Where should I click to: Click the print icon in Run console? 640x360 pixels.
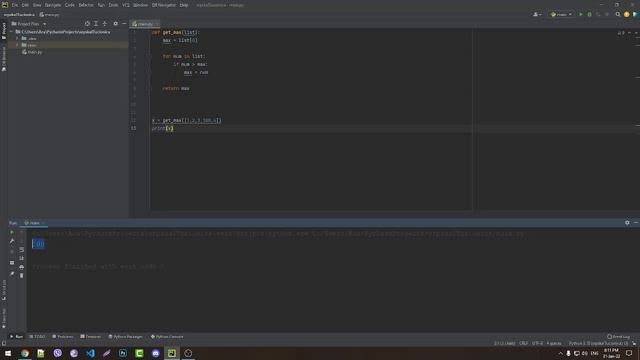pyautogui.click(x=22, y=267)
